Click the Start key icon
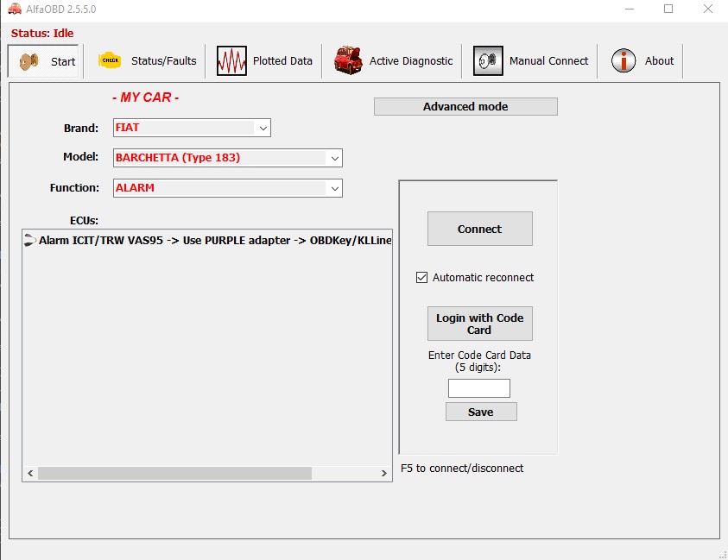This screenshot has width=728, height=560. point(28,61)
